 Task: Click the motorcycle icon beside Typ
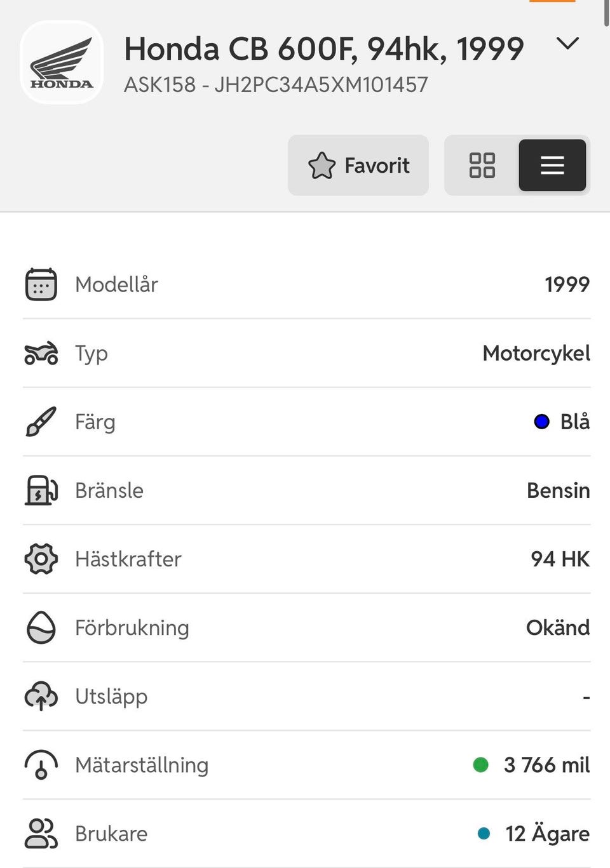(41, 353)
